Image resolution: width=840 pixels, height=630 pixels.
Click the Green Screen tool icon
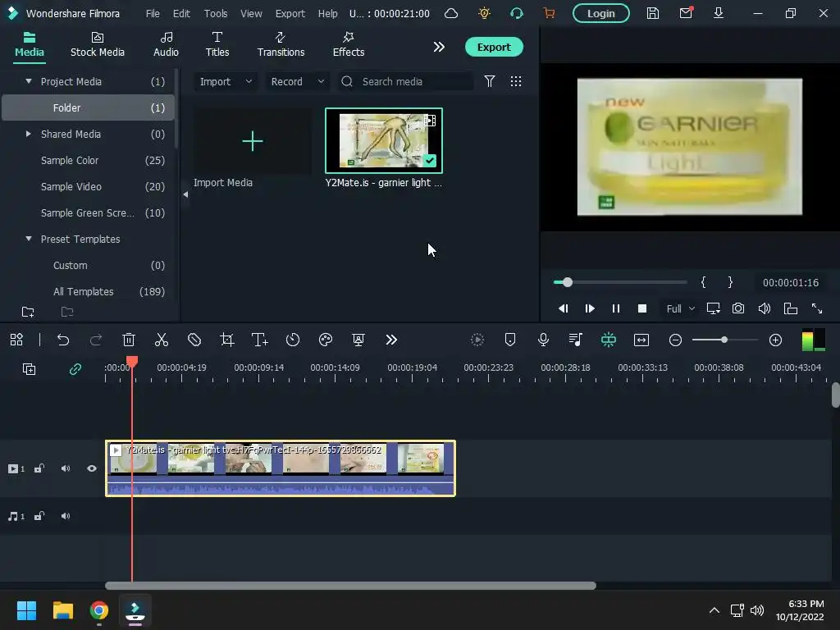pyautogui.click(x=358, y=340)
